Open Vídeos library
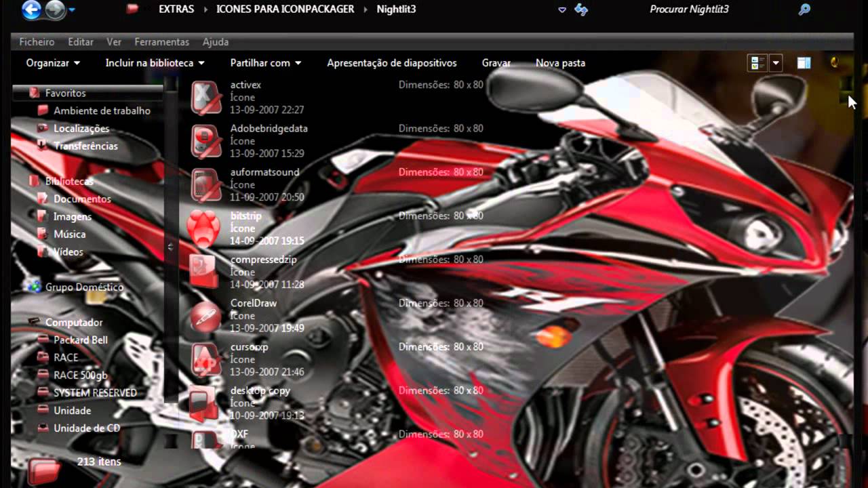This screenshot has height=488, width=868. tap(68, 251)
